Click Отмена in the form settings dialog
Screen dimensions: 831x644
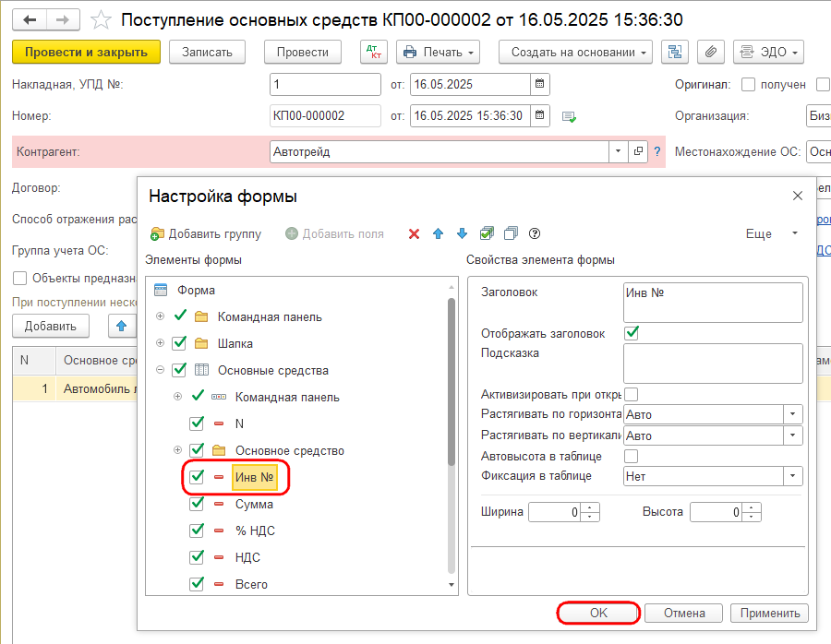pos(684,613)
